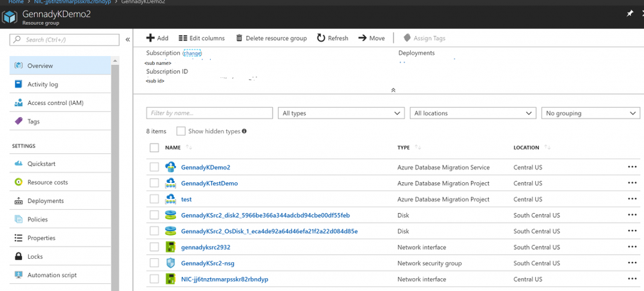The image size is (644, 291).
Task: Click the GennadyKSrc2-nsg shield icon
Action: point(171,263)
